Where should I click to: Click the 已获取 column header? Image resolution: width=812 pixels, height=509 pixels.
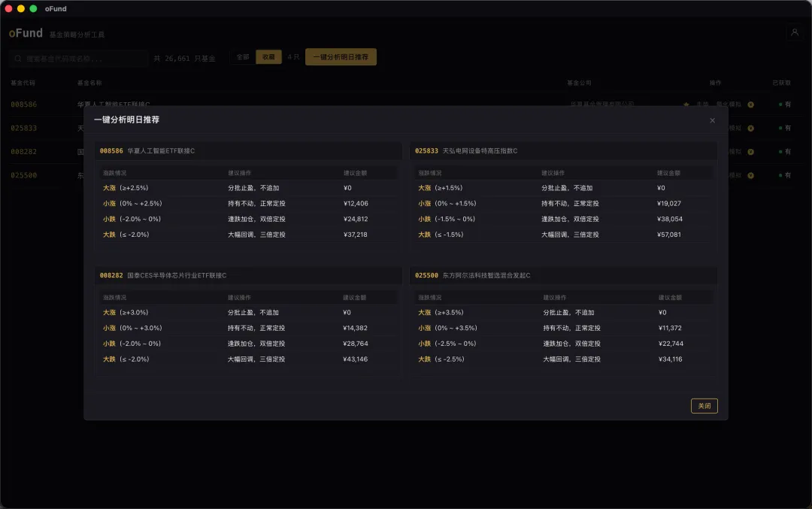coord(781,83)
